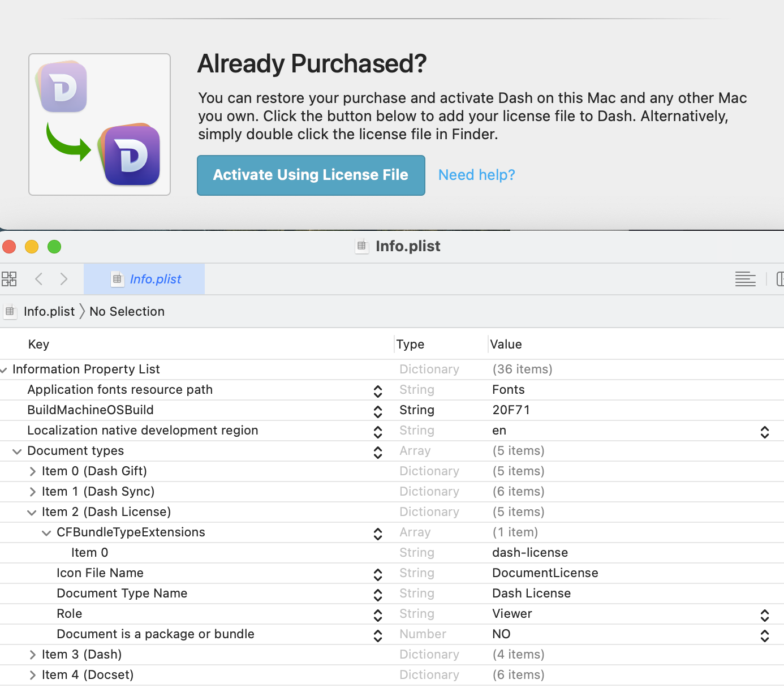Open value popup for Localization native development region
Screen dimensions: 784x688
pyautogui.click(x=764, y=432)
